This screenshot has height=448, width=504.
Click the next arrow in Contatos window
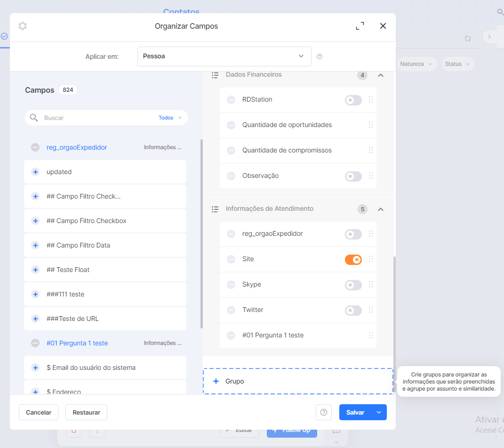489,37
